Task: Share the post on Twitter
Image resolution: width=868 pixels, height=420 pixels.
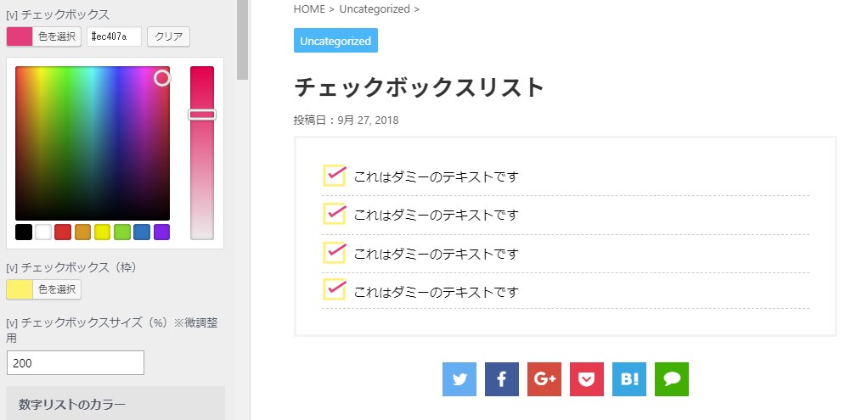Action: [x=459, y=379]
